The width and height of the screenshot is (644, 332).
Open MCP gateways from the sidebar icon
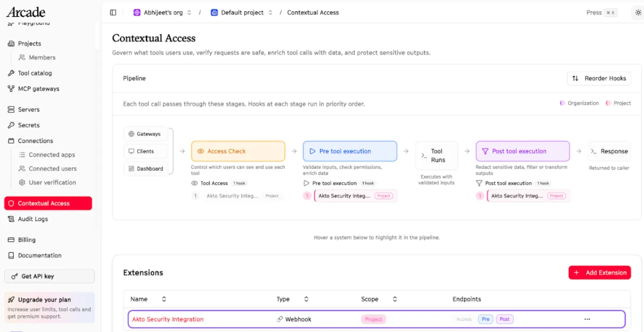coord(12,89)
